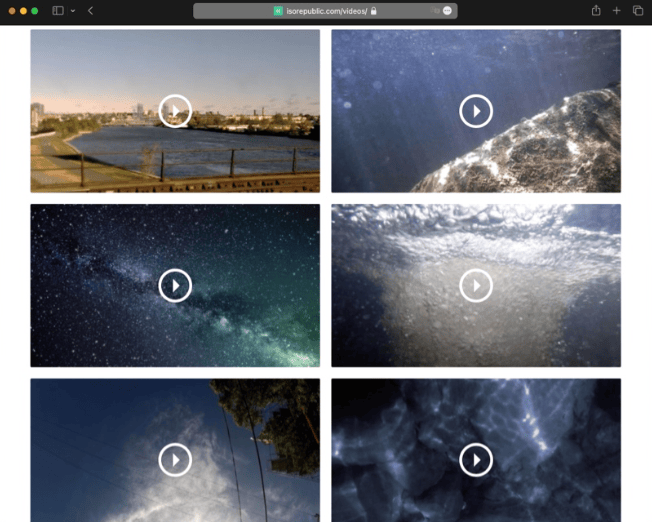
Task: Play the dark underwater rocks video
Action: click(x=476, y=459)
